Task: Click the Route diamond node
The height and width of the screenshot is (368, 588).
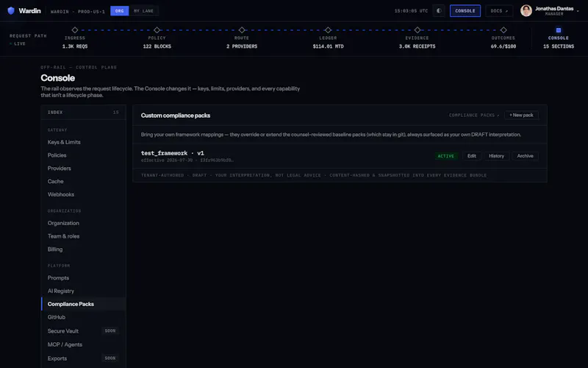Action: point(242,30)
